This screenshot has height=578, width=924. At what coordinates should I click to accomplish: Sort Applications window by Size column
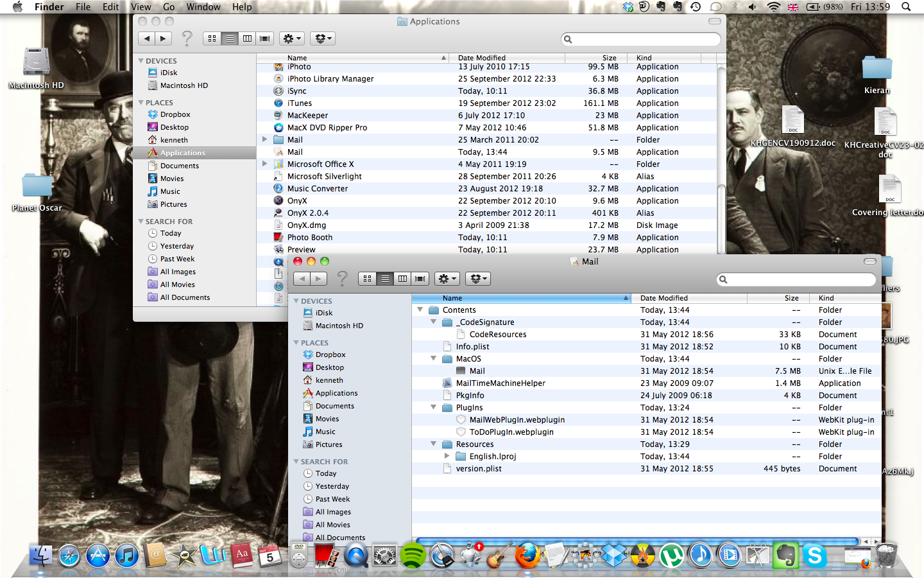(596, 58)
